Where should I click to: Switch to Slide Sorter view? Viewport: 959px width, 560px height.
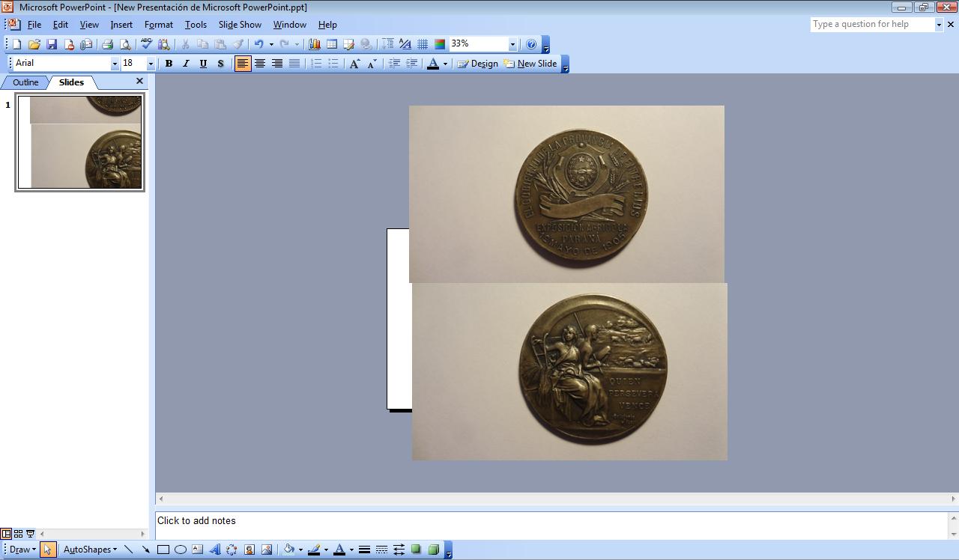19,534
